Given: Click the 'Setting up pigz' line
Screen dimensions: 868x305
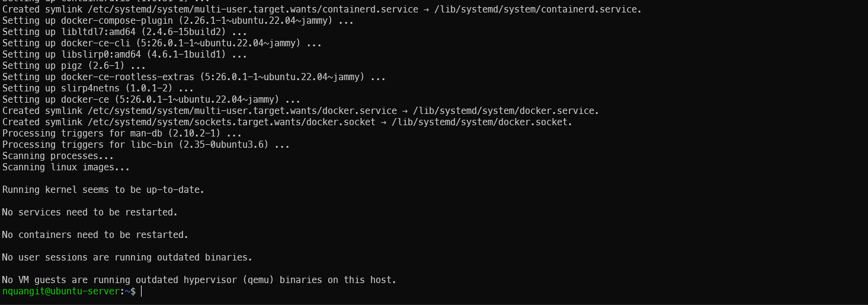Looking at the screenshot, I should pyautogui.click(x=74, y=66).
